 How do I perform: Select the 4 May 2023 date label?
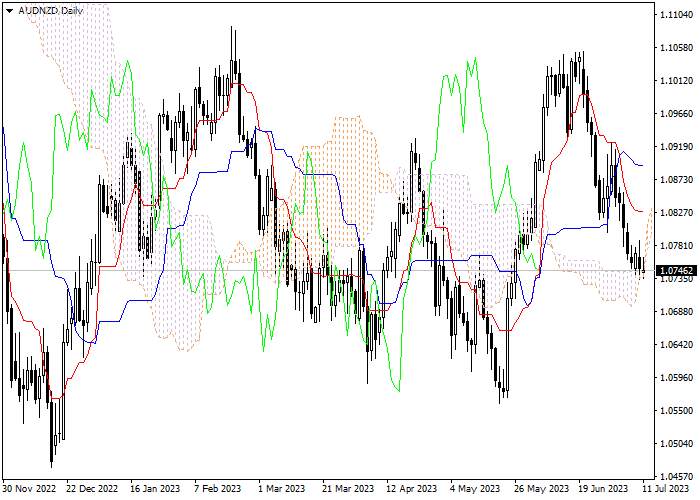pos(474,488)
